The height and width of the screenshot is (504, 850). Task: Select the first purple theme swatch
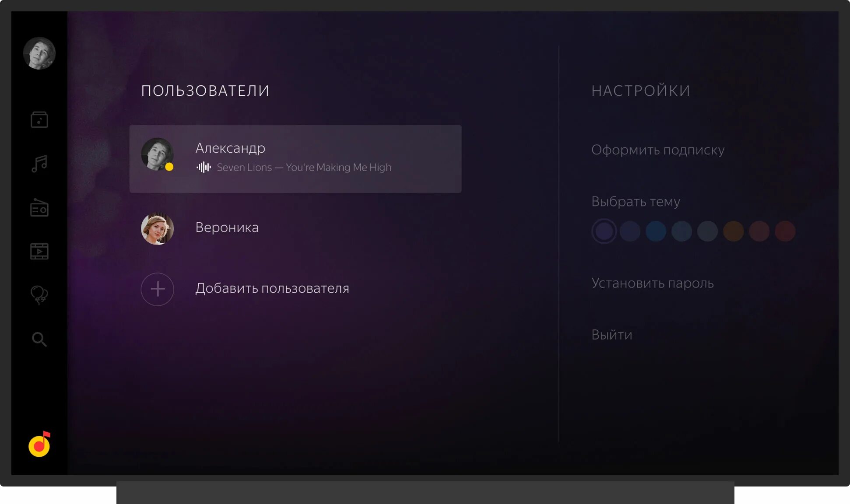(x=604, y=231)
